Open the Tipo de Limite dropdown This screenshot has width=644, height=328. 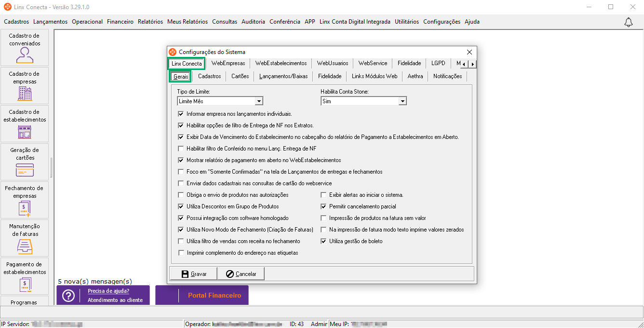(259, 101)
